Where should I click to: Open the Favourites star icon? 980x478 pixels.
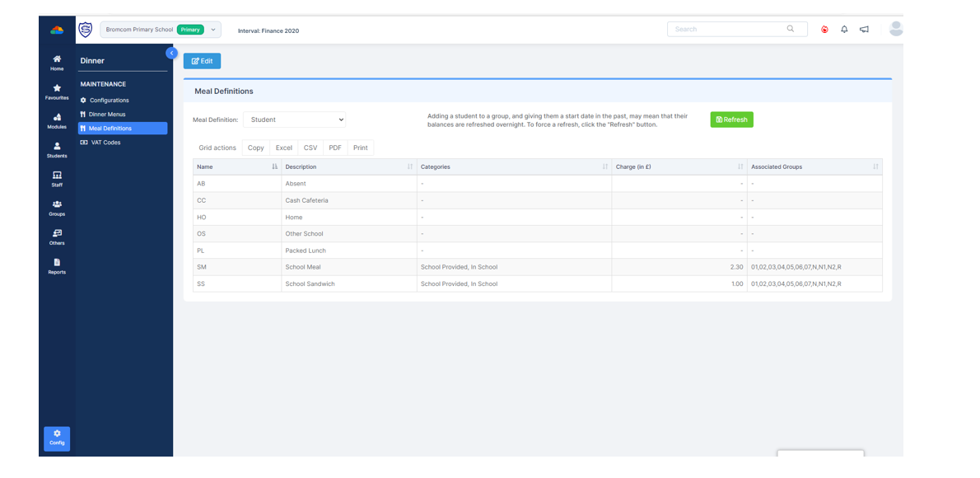[x=57, y=91]
